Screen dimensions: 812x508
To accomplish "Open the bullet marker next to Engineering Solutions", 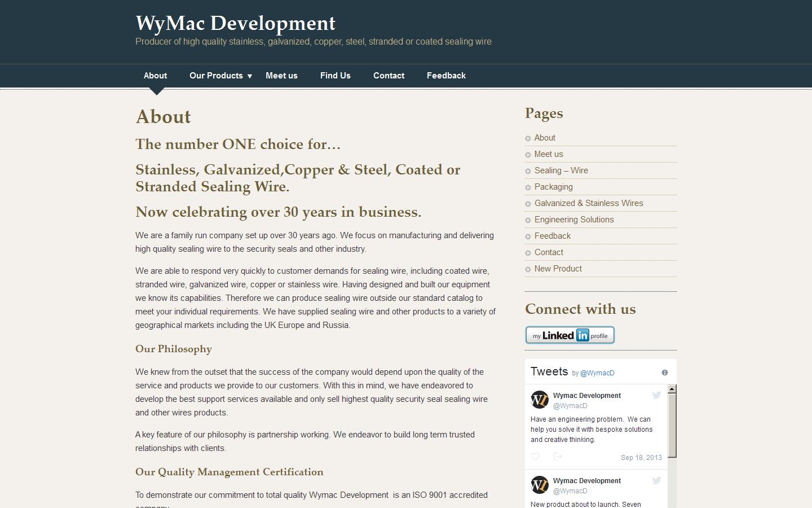I will click(x=528, y=220).
